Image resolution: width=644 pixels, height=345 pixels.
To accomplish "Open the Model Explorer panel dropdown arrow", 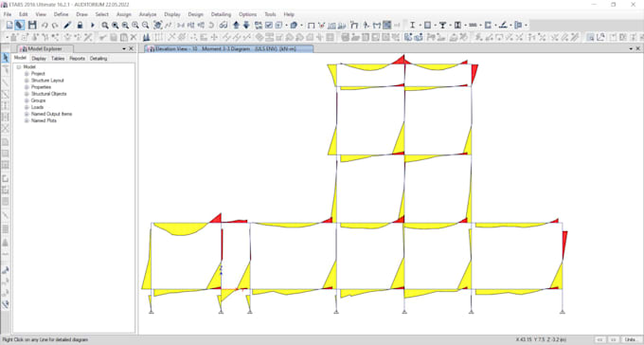I will [x=124, y=49].
